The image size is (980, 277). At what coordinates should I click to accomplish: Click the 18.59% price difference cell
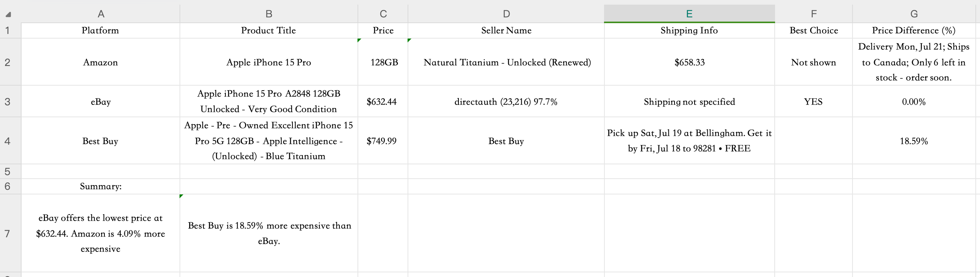click(914, 141)
